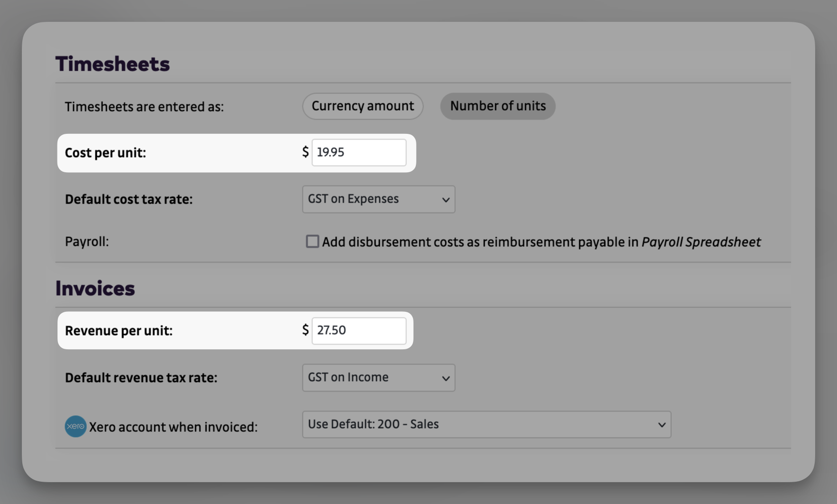Open the Default revenue tax rate dropdown
The image size is (837, 504).
point(378,377)
